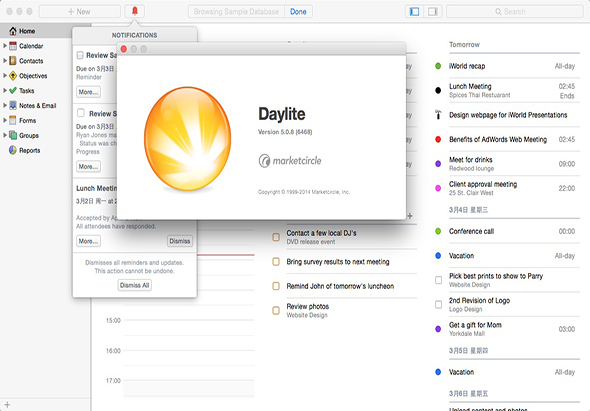Click the Search field
590x411 pixels.
pos(514,12)
